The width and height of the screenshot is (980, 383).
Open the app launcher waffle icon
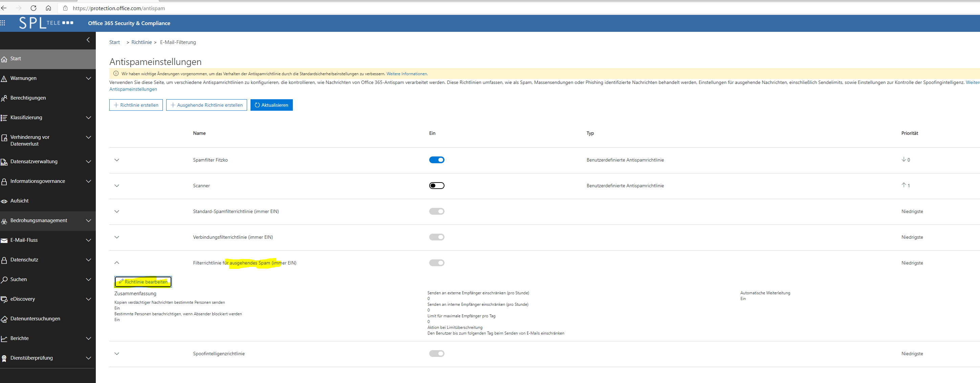(3, 23)
